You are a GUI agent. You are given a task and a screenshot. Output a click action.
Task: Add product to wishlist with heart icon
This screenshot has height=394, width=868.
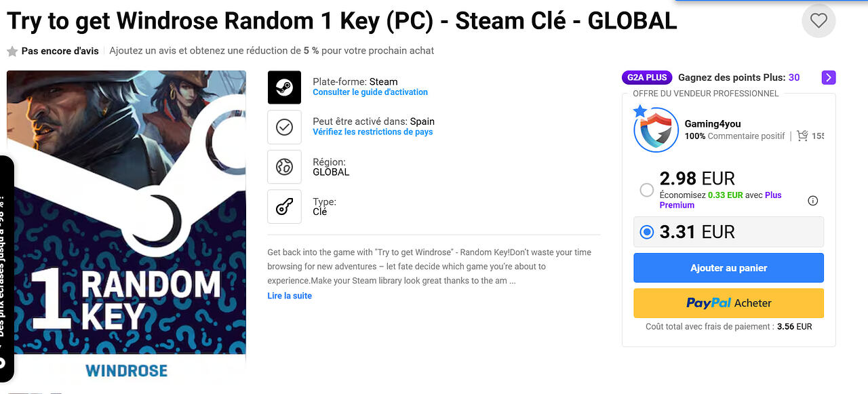(x=818, y=21)
